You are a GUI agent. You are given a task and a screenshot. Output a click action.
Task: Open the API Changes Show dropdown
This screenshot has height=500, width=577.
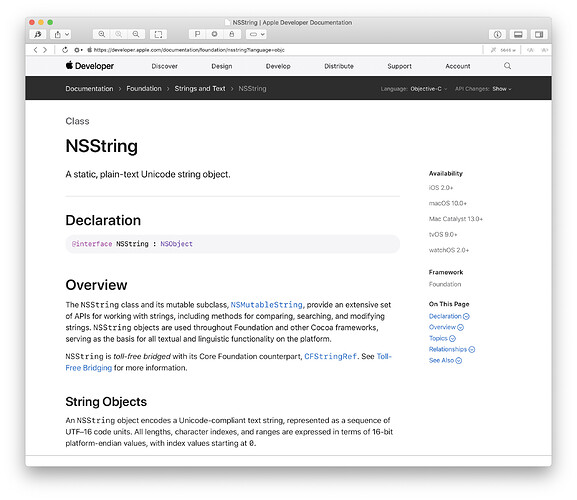pyautogui.click(x=502, y=89)
